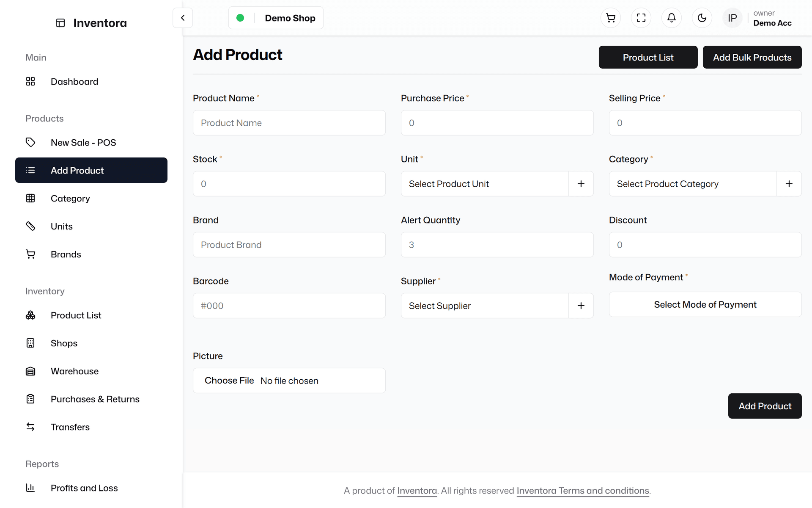Screen dimensions: 812x508
Task: Open Brands sidebar item
Action: tap(91, 254)
